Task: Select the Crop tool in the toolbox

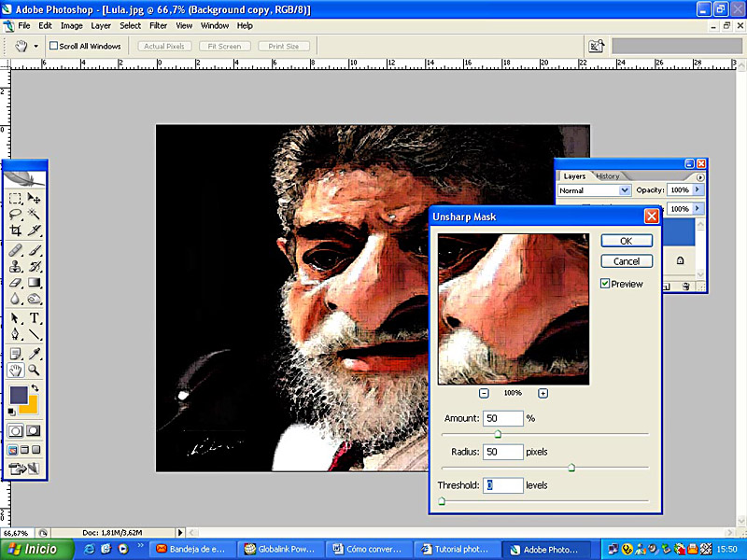Action: pyautogui.click(x=16, y=230)
